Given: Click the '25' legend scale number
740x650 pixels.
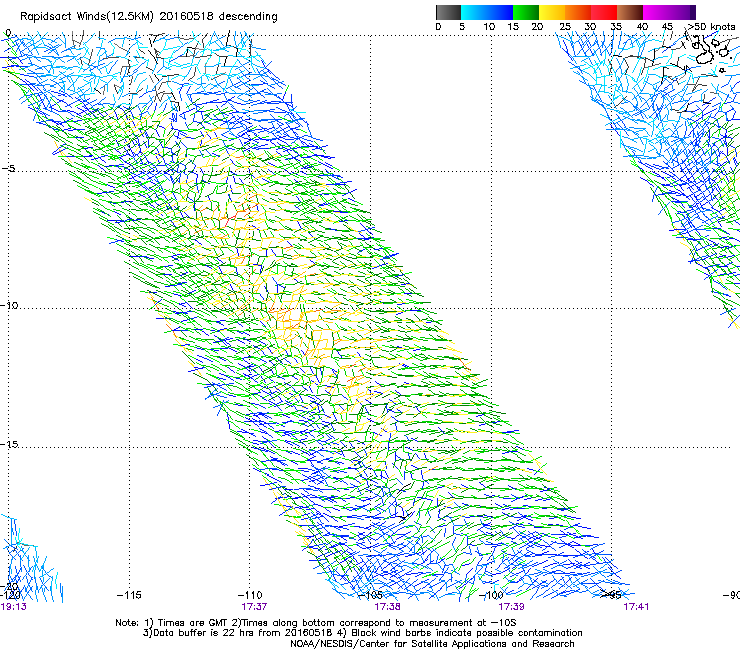Looking at the screenshot, I should tap(564, 27).
